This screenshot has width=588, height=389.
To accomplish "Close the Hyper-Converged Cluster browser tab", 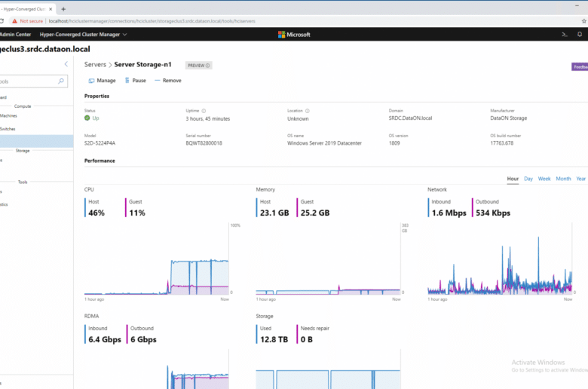I will coord(51,9).
